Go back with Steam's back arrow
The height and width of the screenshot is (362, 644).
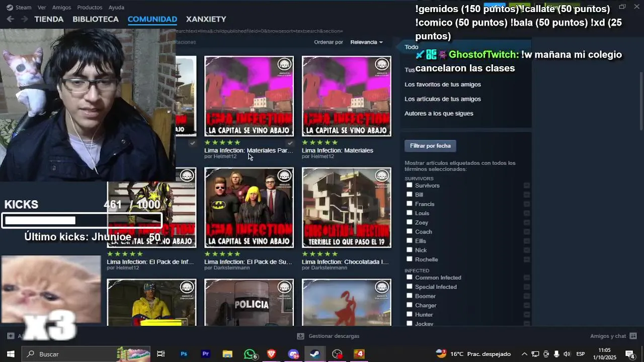click(x=10, y=19)
